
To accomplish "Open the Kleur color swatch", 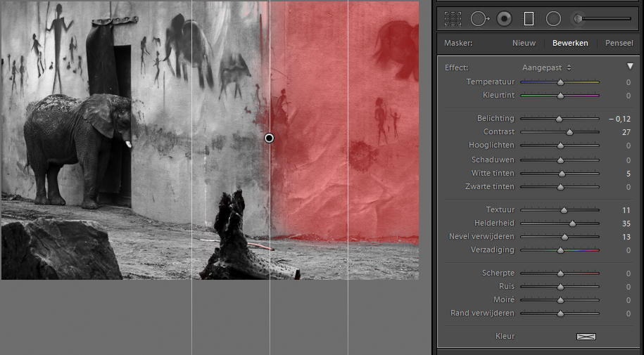I will click(x=586, y=336).
